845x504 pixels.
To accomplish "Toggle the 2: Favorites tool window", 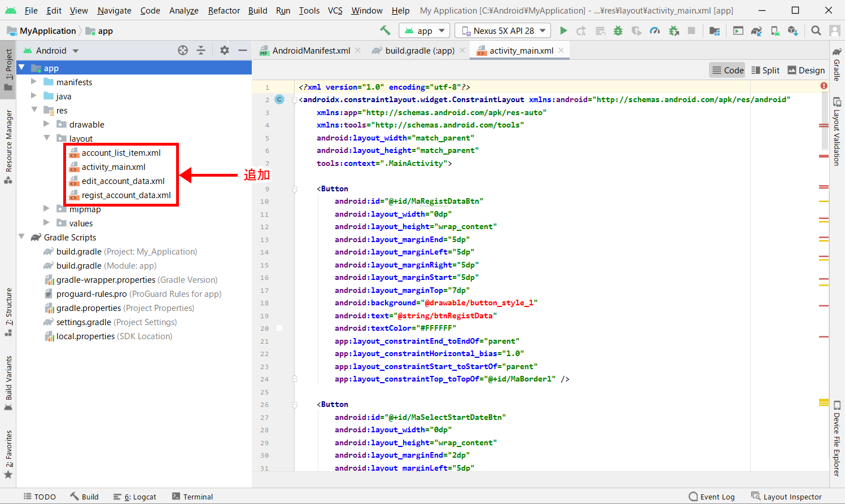I will coord(8,454).
